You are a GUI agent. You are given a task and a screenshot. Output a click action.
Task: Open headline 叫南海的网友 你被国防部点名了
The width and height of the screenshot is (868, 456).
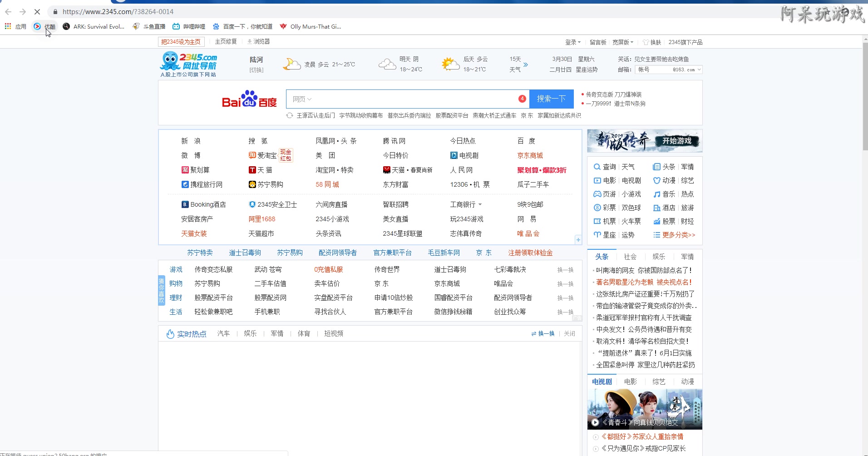point(644,270)
